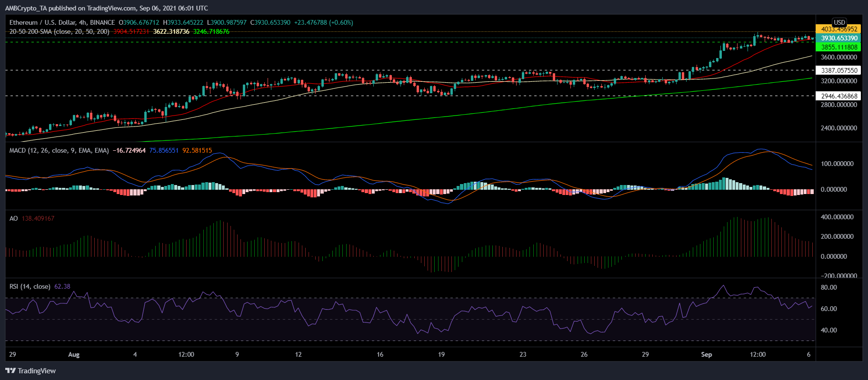Click the TradingView logo at bottom left
The image size is (868, 380).
click(30, 371)
